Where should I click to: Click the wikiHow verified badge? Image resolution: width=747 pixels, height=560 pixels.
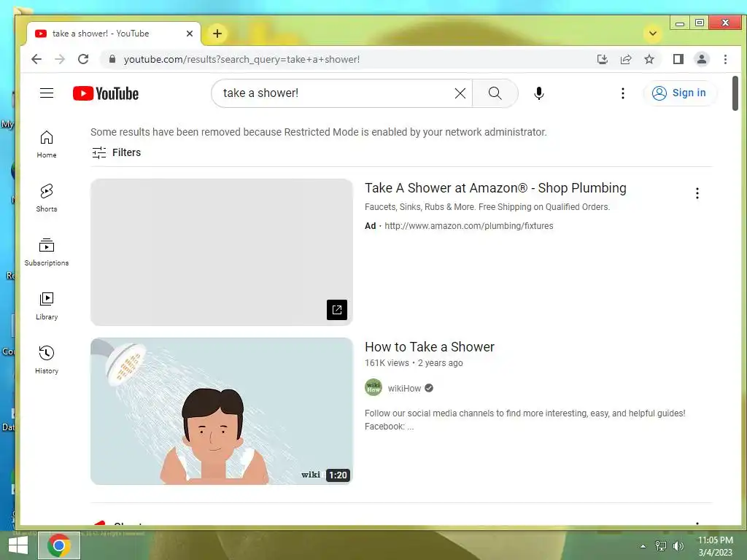tap(429, 388)
